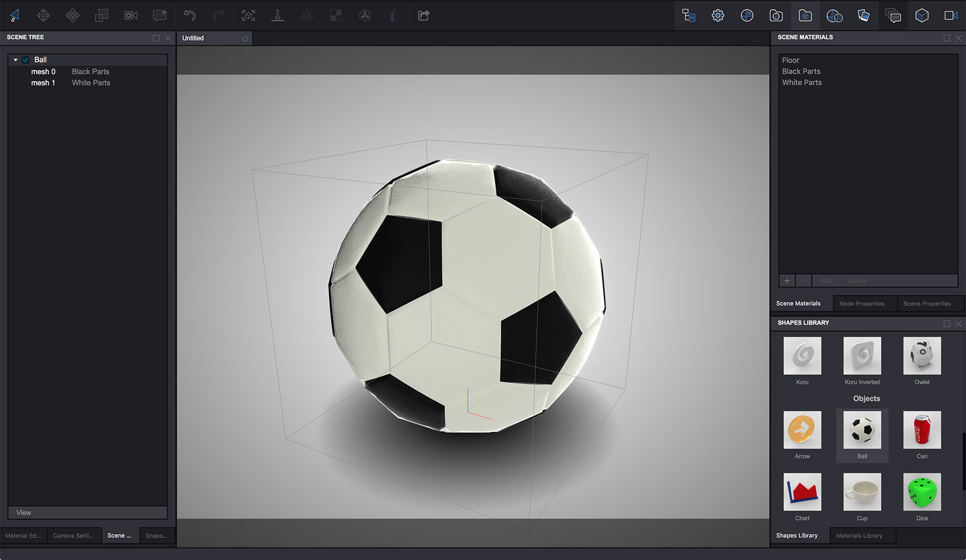Open the camera keyframe tool
This screenshot has width=966, height=560.
130,15
